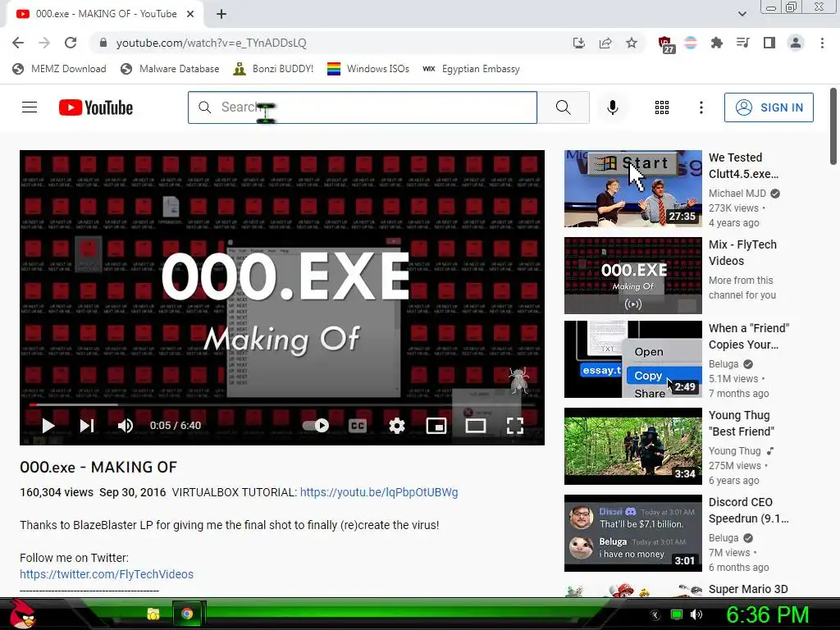Reload the current YouTube page
Image resolution: width=840 pixels, height=630 pixels.
pyautogui.click(x=71, y=43)
